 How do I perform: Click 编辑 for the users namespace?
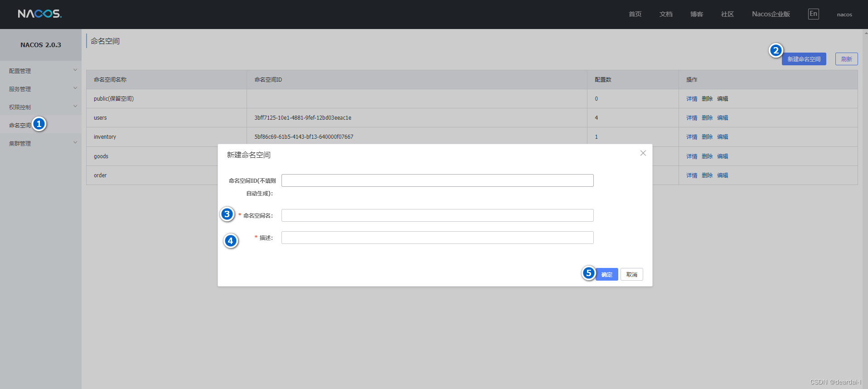pos(723,118)
